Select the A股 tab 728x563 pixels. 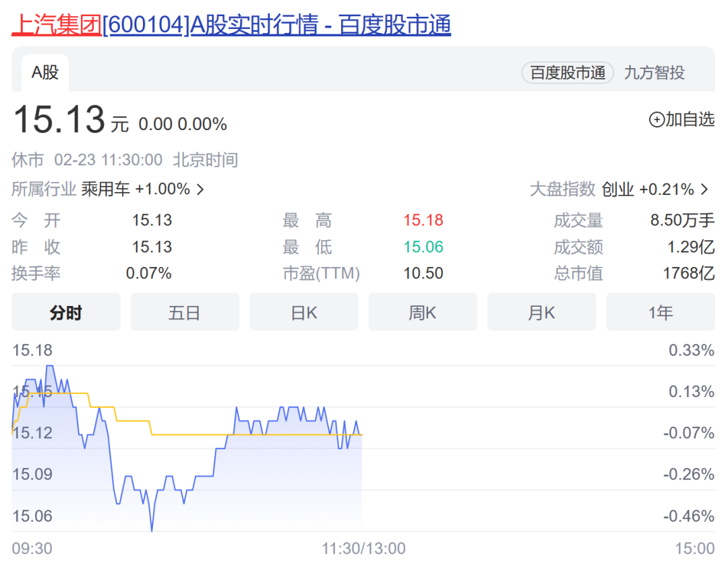click(45, 72)
